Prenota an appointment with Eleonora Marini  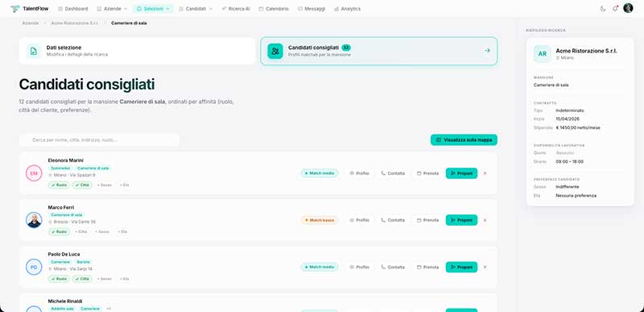(x=427, y=173)
